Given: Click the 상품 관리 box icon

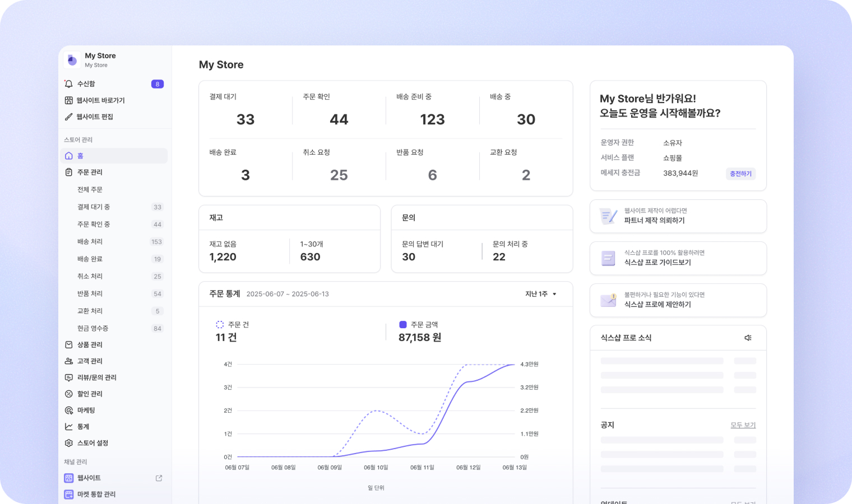Looking at the screenshot, I should coord(69,345).
